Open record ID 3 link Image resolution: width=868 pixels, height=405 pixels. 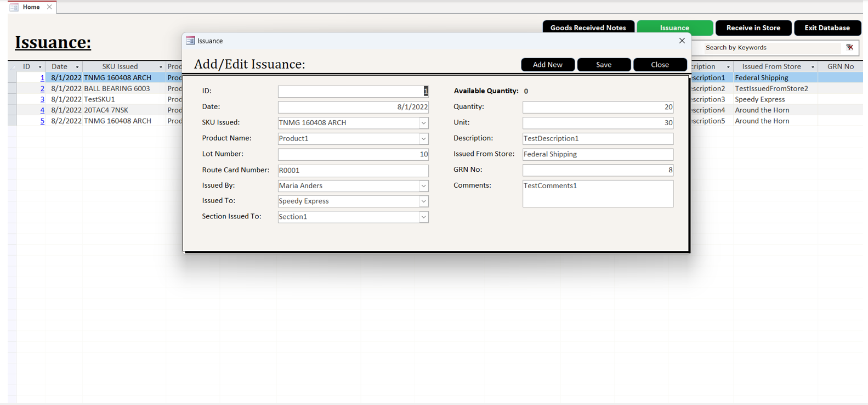tap(42, 99)
